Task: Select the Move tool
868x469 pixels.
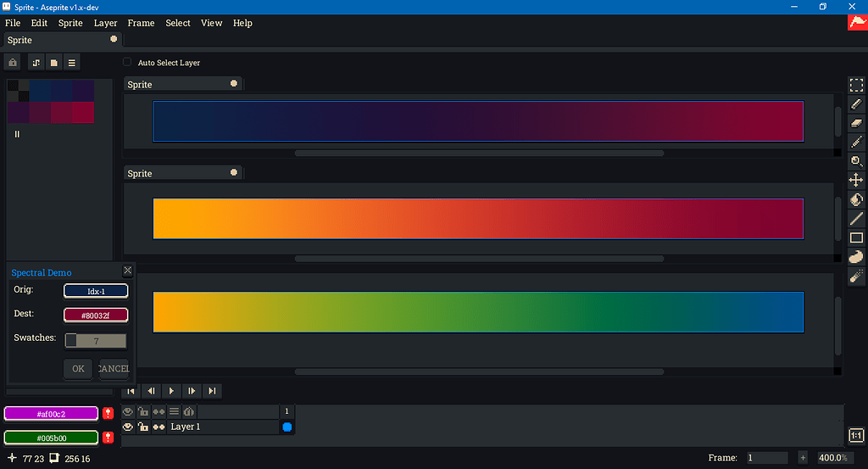Action: (x=856, y=180)
